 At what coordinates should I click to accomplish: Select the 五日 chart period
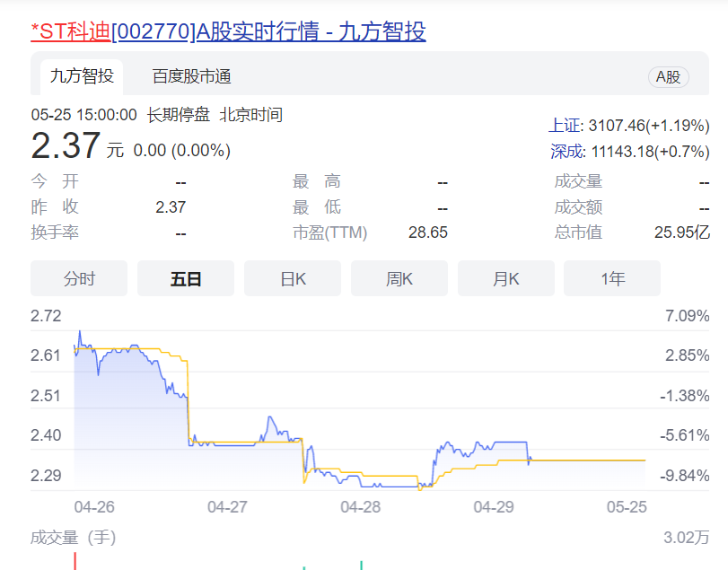point(186,279)
